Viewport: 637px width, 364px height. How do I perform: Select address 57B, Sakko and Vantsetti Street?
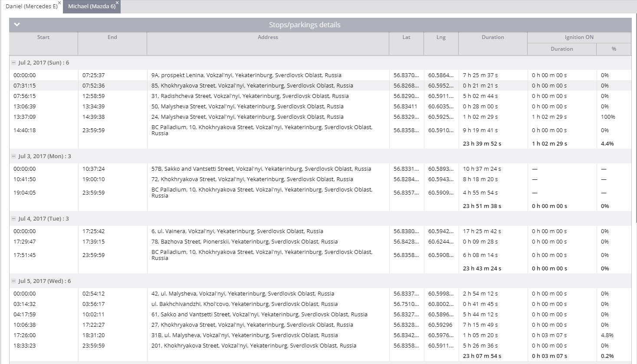pos(261,169)
